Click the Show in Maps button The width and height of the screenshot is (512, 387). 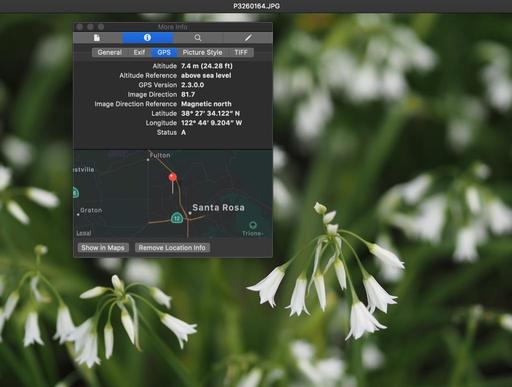[x=103, y=248]
